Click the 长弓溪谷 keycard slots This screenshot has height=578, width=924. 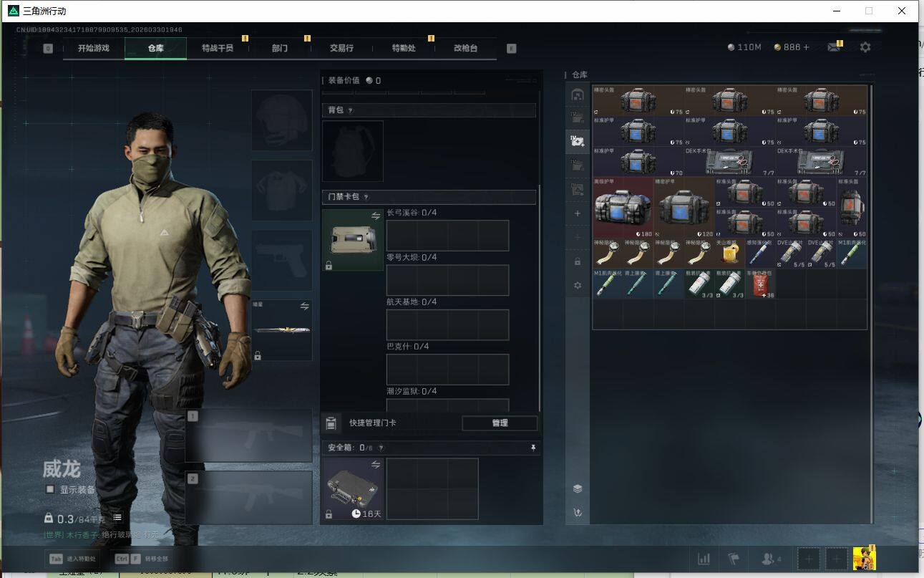448,236
